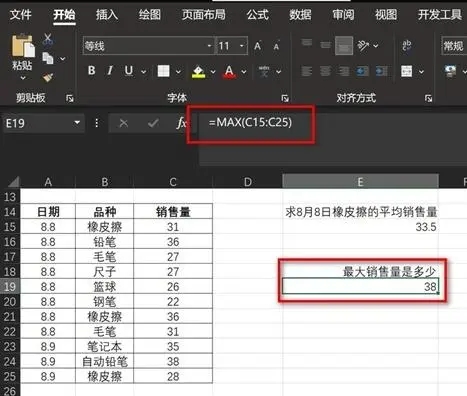Open font name dropdown 等线

coord(210,46)
